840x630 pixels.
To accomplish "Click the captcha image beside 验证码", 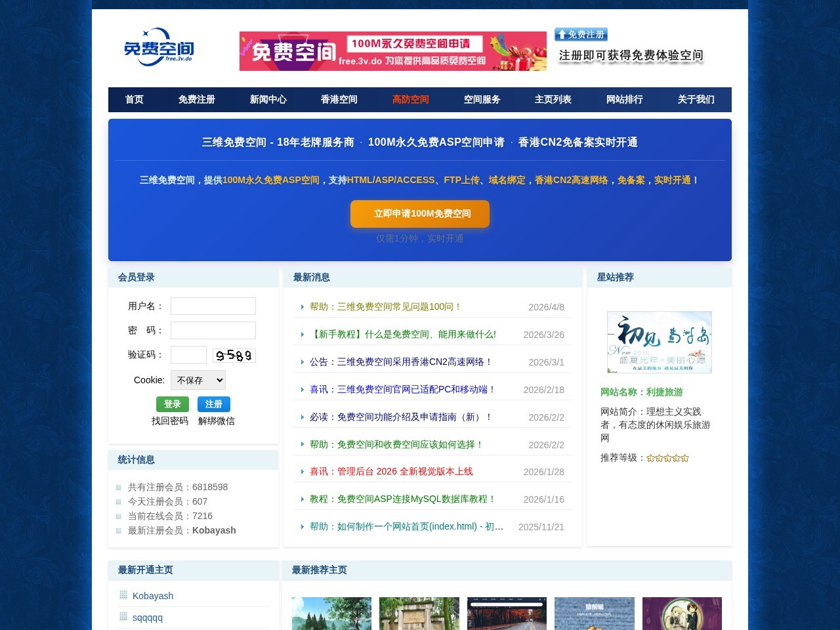I will [234, 354].
